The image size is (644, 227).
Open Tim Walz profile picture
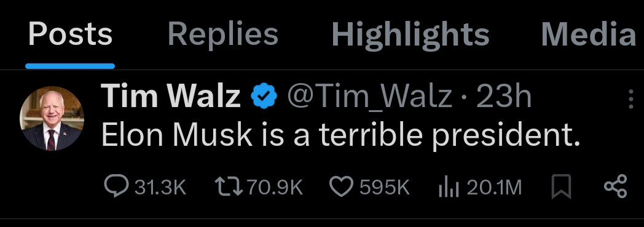[52, 119]
